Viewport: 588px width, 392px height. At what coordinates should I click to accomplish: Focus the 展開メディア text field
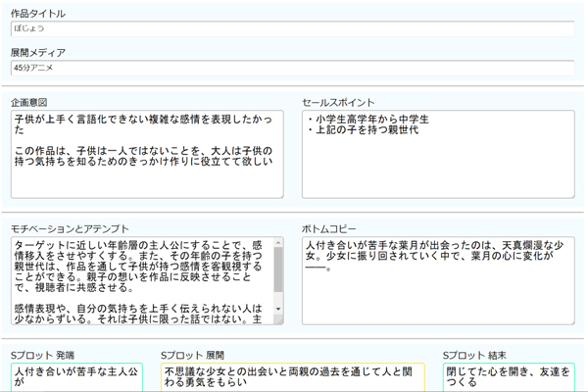click(x=291, y=69)
